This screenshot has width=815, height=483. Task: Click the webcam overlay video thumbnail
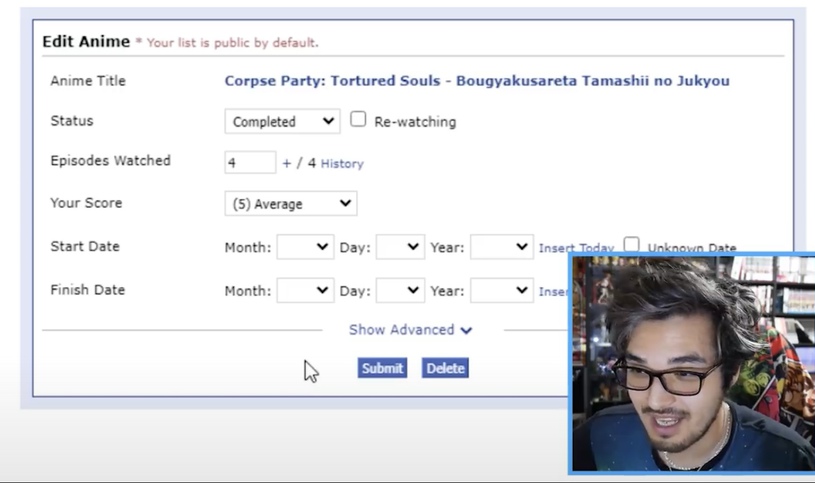point(692,362)
